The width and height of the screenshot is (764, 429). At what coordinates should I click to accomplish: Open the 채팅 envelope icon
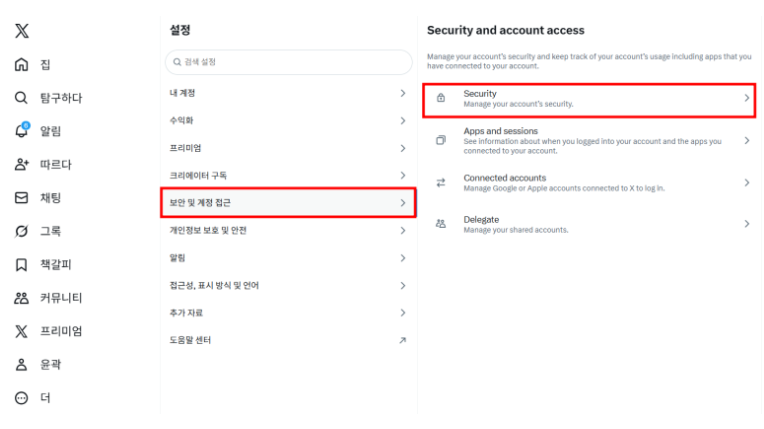(x=21, y=198)
